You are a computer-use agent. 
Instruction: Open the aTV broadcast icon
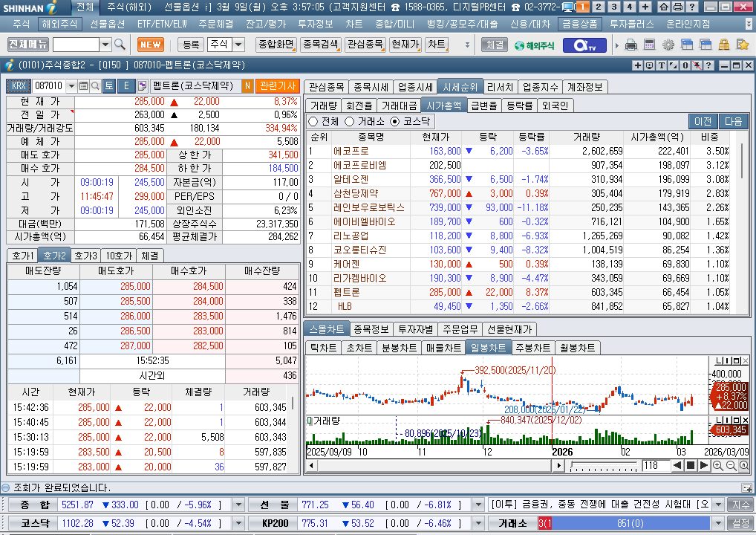[584, 45]
